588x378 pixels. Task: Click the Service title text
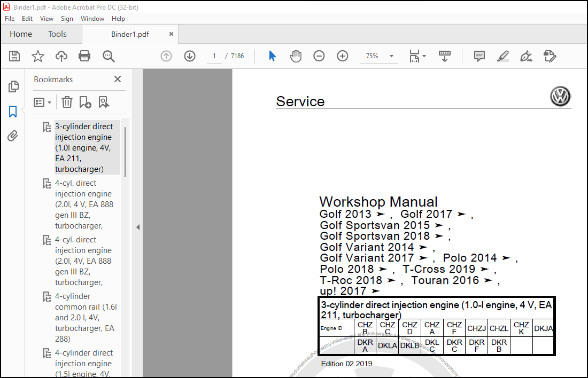pyautogui.click(x=300, y=101)
